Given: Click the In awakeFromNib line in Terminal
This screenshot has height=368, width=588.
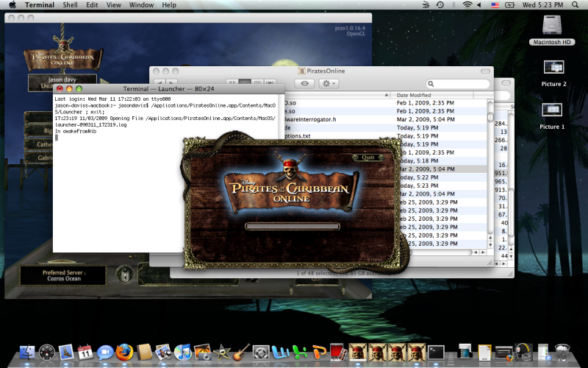Looking at the screenshot, I should 76,132.
